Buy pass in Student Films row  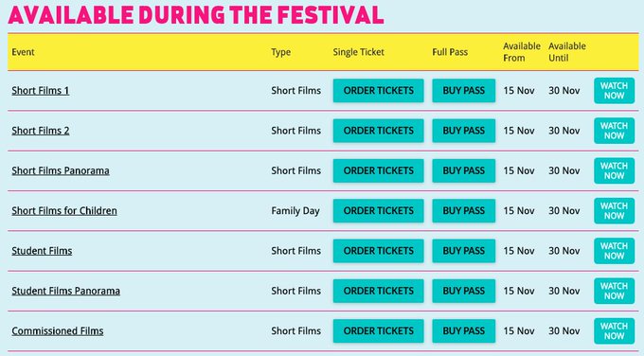pyautogui.click(x=464, y=251)
